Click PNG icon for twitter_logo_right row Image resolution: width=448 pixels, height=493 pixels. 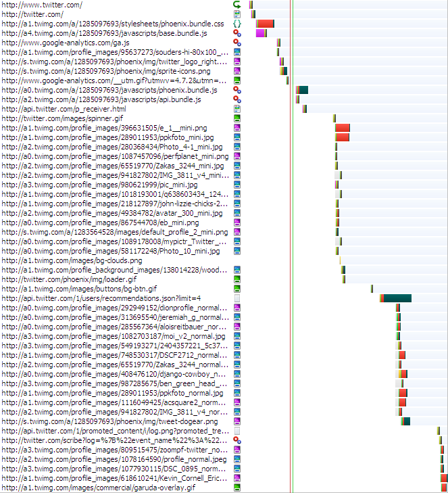(237, 62)
